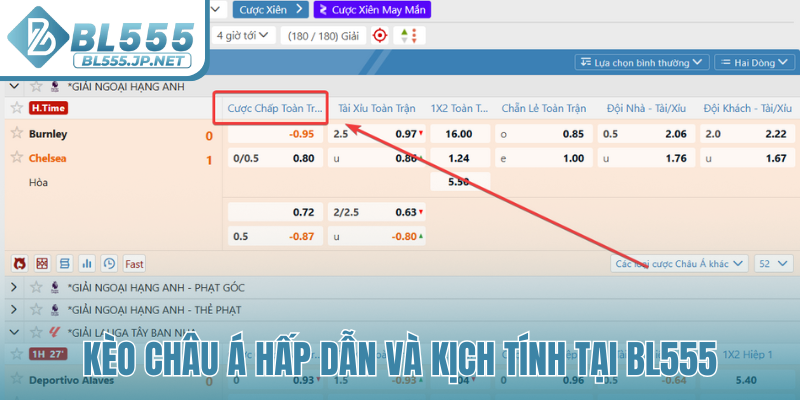Open the (180 / 180) Giải league filter
Image resolution: width=800 pixels, height=400 pixels.
323,36
